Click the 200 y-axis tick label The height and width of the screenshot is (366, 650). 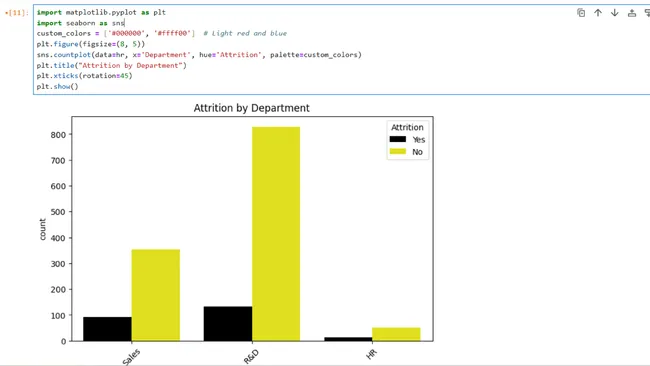click(58, 289)
